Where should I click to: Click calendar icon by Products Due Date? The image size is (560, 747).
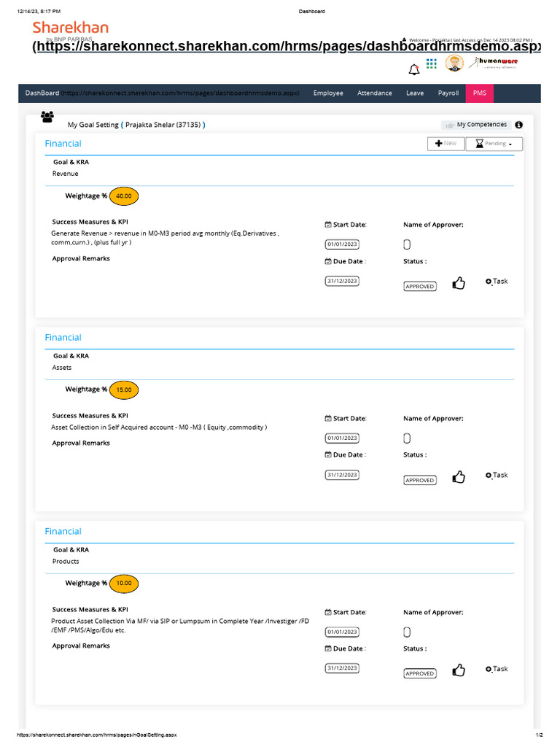(328, 649)
